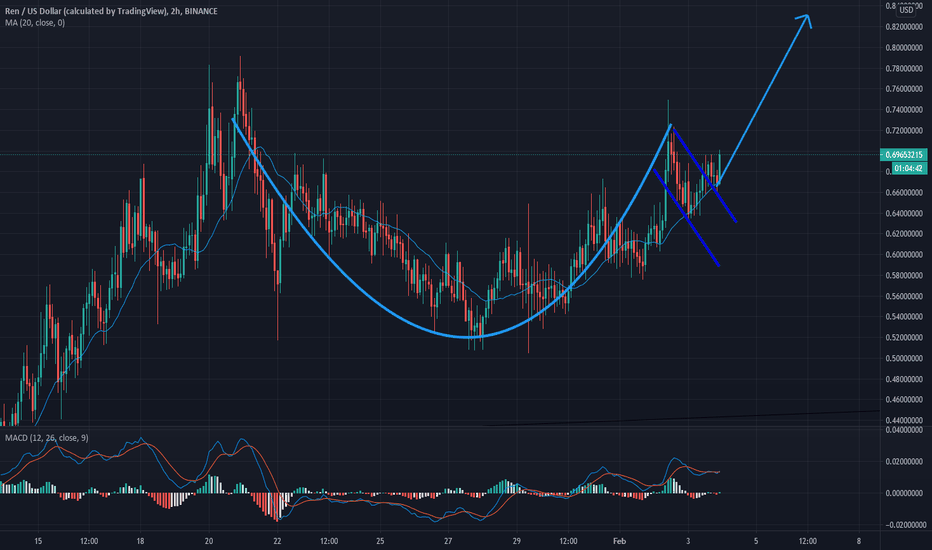This screenshot has width=932, height=550.
Task: Click the 0.76000000 price axis label
Action: [x=904, y=89]
